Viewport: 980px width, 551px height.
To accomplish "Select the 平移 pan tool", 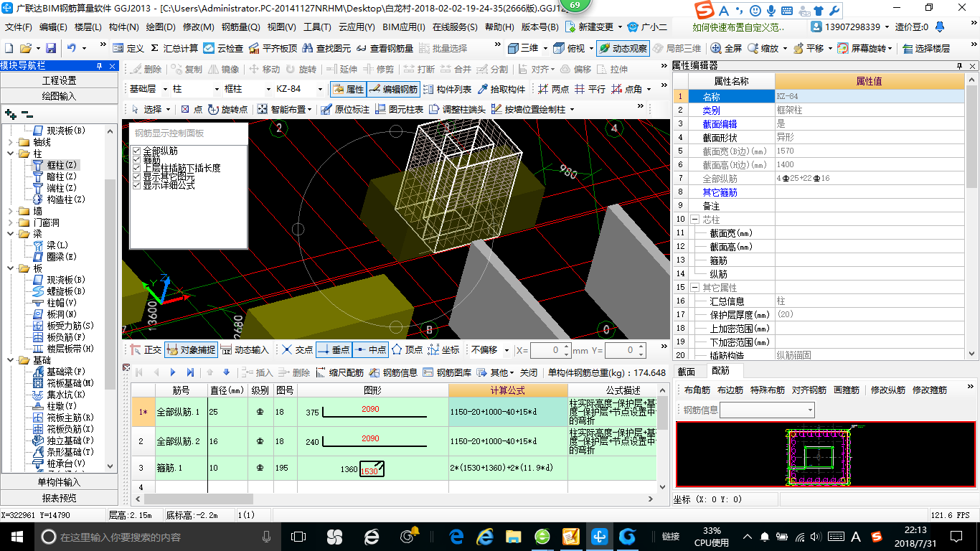I will pyautogui.click(x=808, y=48).
